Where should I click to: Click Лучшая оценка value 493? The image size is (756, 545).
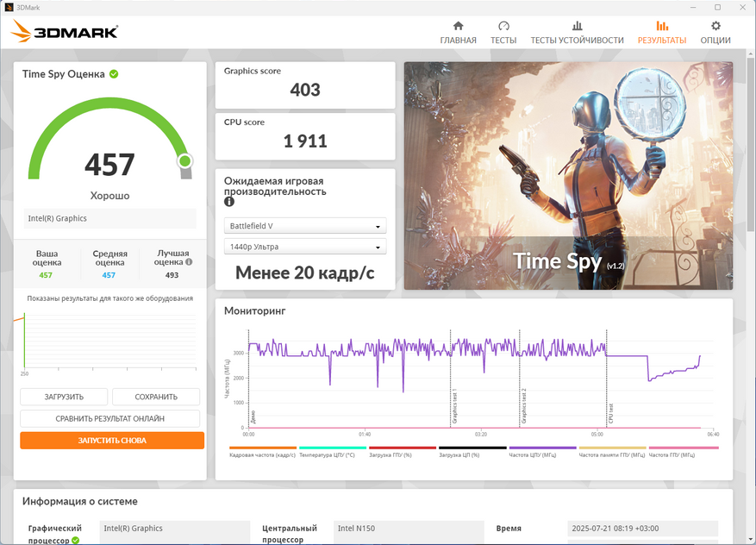(172, 275)
